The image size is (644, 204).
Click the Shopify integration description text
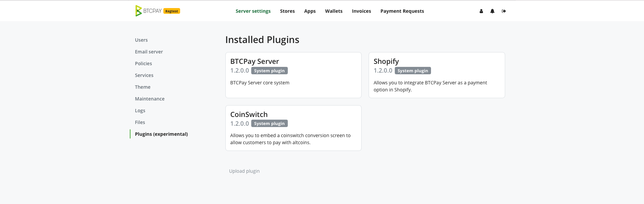tap(430, 86)
